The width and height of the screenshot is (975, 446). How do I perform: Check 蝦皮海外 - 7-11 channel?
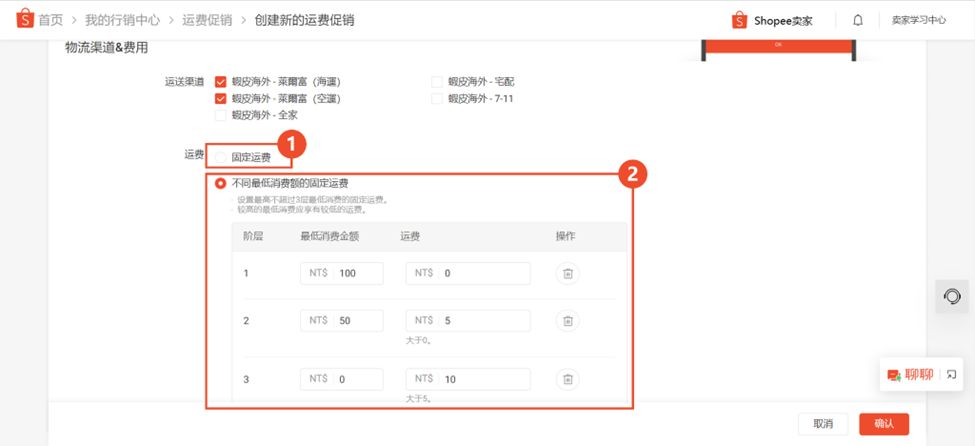click(437, 98)
